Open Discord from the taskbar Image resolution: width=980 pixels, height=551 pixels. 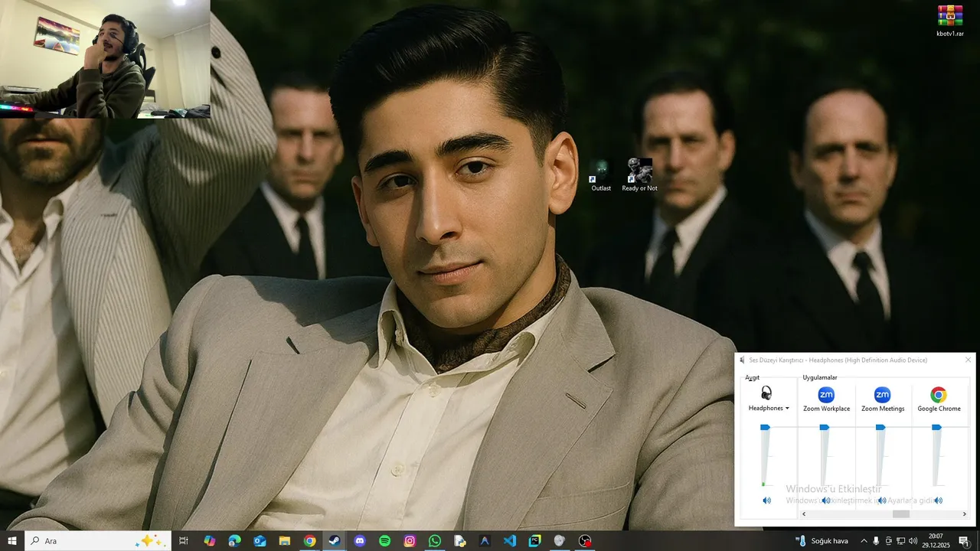click(360, 541)
